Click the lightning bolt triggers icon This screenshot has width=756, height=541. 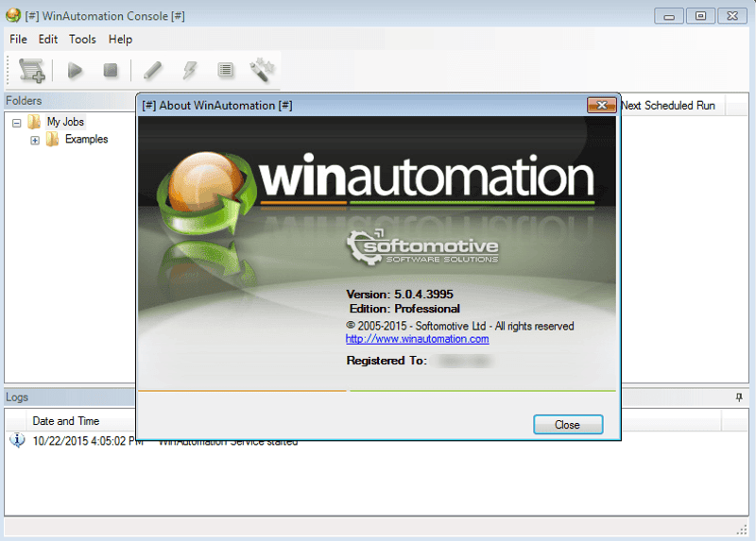click(x=190, y=70)
